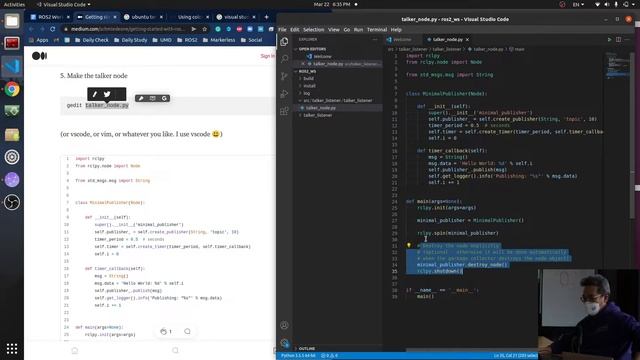Go forward in Chrome

coord(42,29)
